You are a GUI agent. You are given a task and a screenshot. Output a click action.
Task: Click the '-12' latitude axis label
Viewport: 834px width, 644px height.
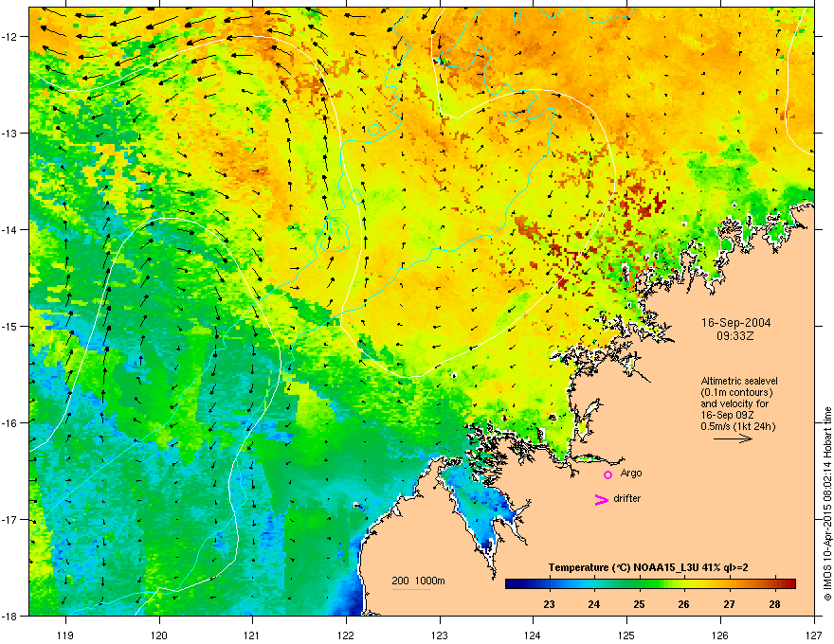tap(9, 37)
